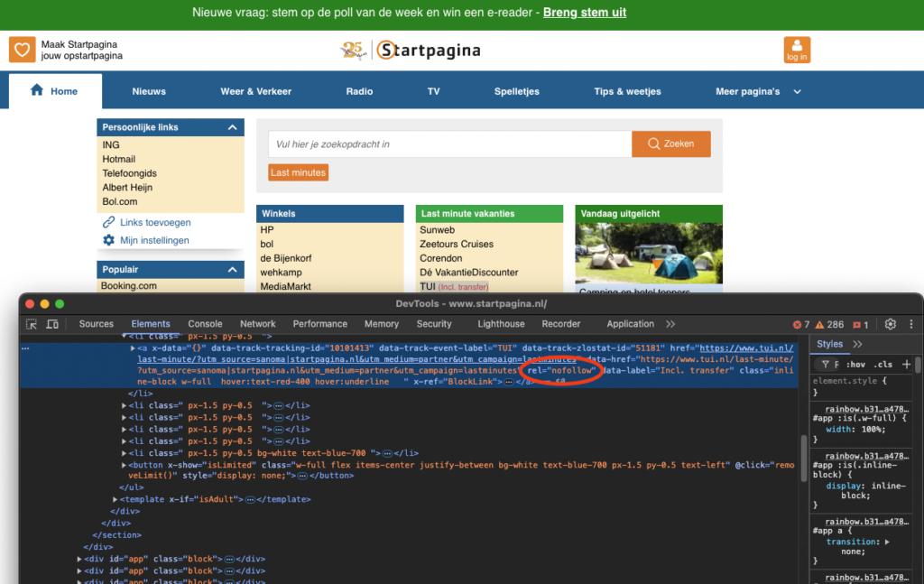The width and height of the screenshot is (924, 584).
Task: Open the TV tab
Action: [x=434, y=91]
